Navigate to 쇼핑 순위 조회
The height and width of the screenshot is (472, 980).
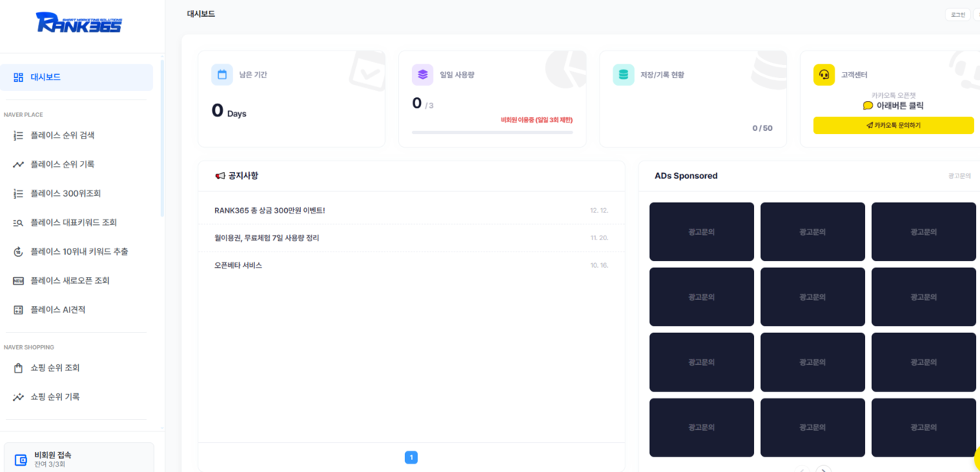pyautogui.click(x=55, y=368)
